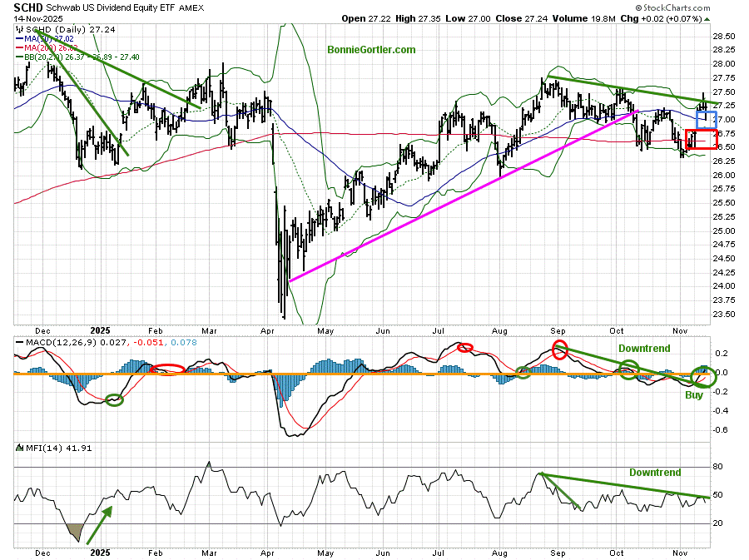The image size is (749, 560).
Task: Click the wide red ellipse near February MACD
Action: click(167, 369)
